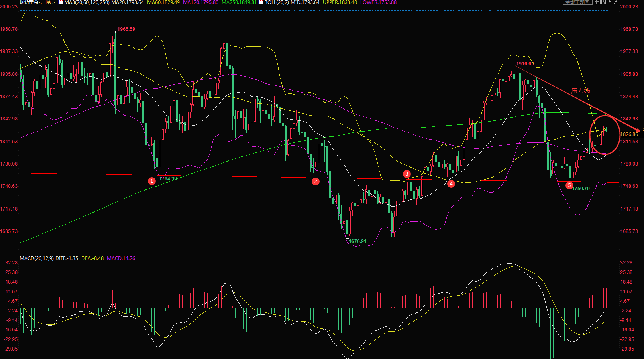Click 2000.23 on the right price axis
The width and height of the screenshot is (644, 359).
coord(629,7)
